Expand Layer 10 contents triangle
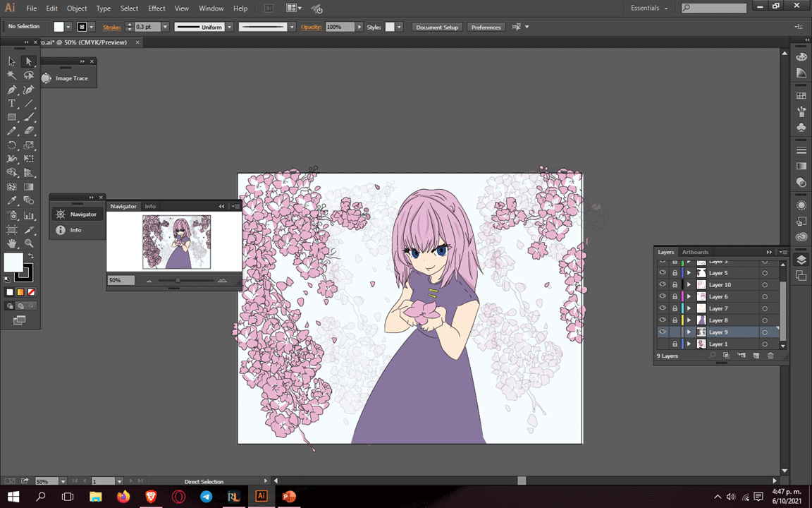812x508 pixels. click(689, 284)
